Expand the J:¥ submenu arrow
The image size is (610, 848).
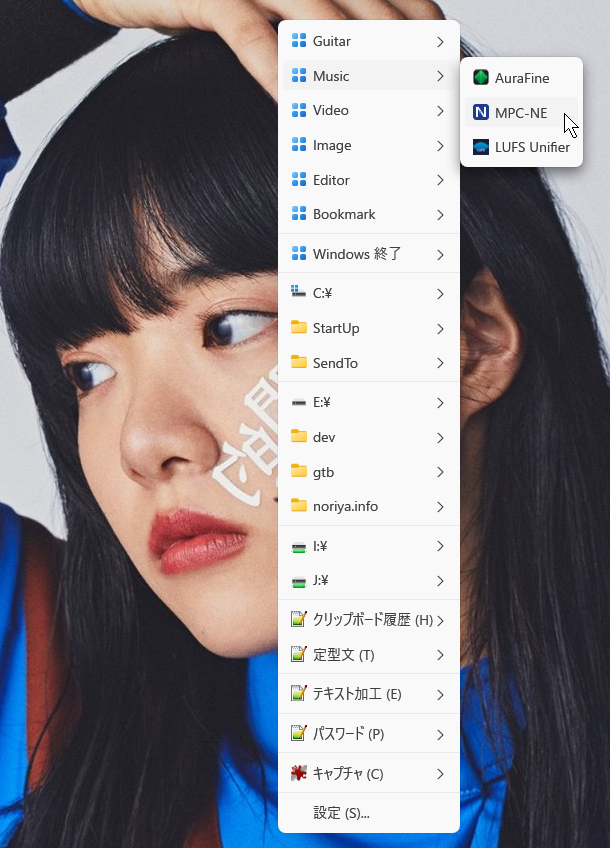(440, 581)
